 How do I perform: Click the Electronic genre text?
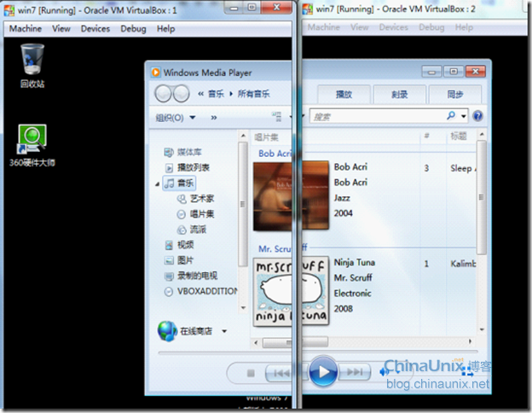(x=352, y=293)
